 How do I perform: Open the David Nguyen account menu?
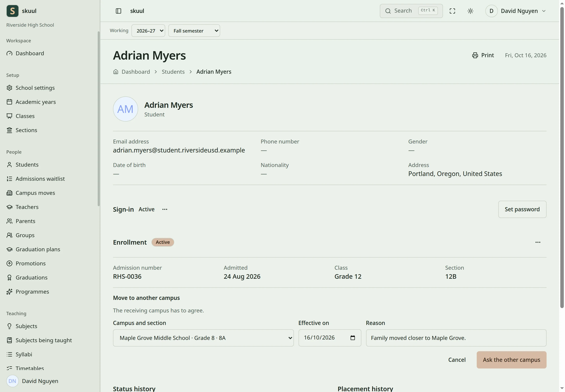(x=516, y=11)
